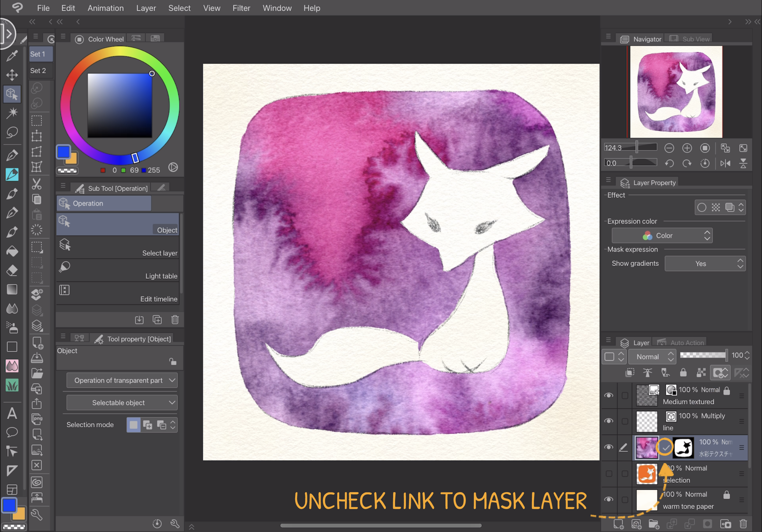Delete layer using trash icon

pyautogui.click(x=743, y=523)
